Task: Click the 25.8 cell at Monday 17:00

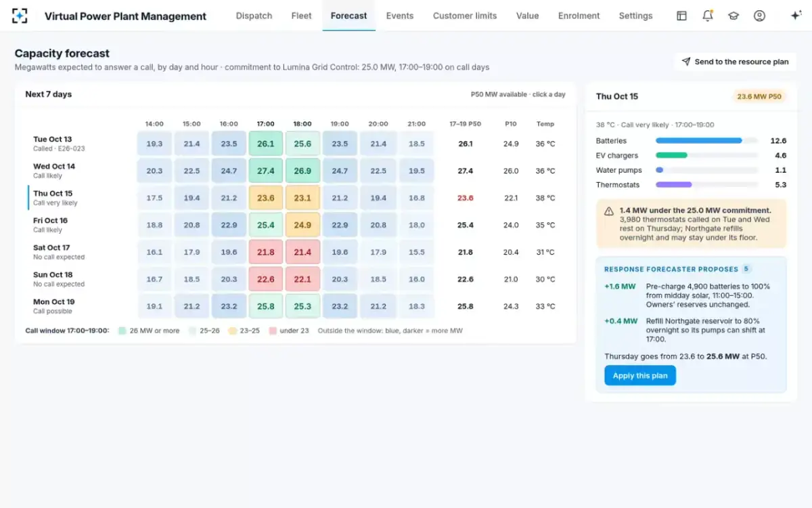Action: click(266, 306)
